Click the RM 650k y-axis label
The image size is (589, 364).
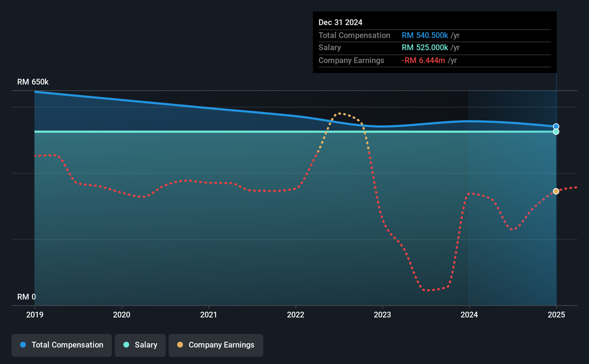(33, 82)
